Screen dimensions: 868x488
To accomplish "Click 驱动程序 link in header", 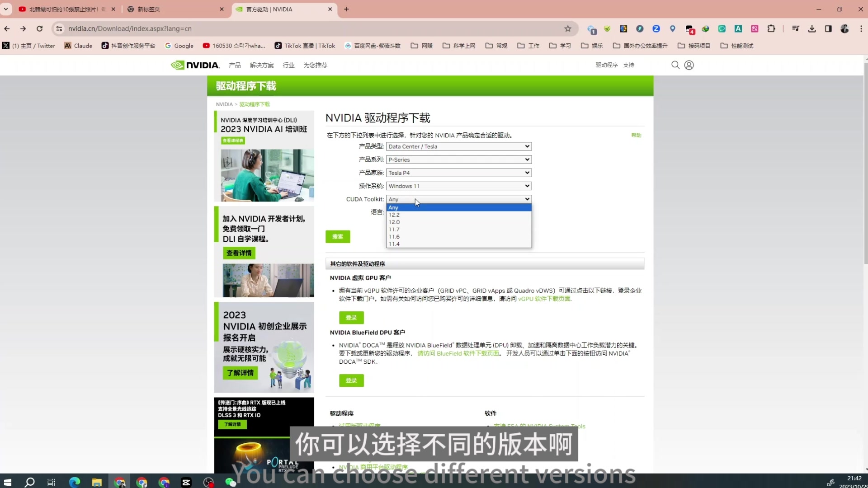I will pos(606,65).
